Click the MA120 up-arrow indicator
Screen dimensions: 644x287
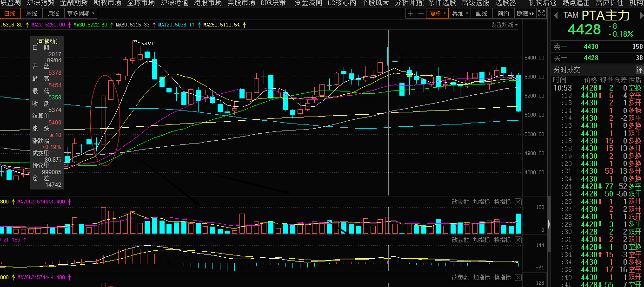(199, 25)
